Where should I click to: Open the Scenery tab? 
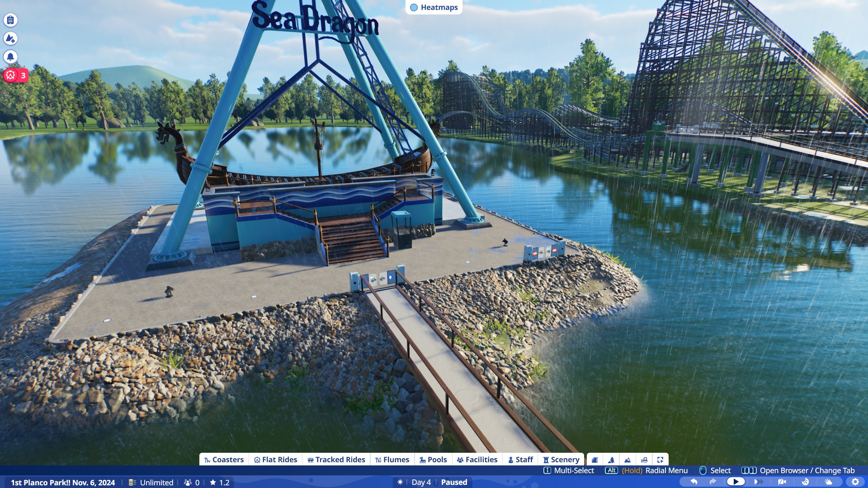click(x=561, y=460)
